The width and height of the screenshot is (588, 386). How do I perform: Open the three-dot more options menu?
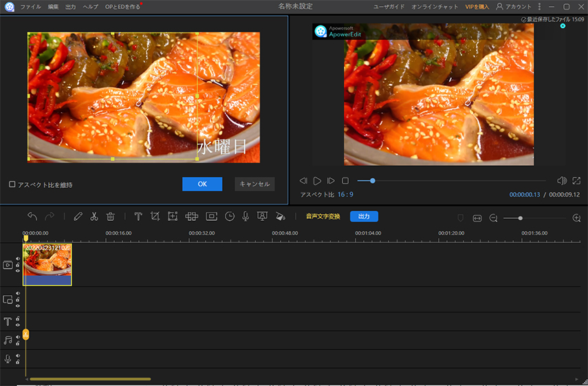click(539, 6)
